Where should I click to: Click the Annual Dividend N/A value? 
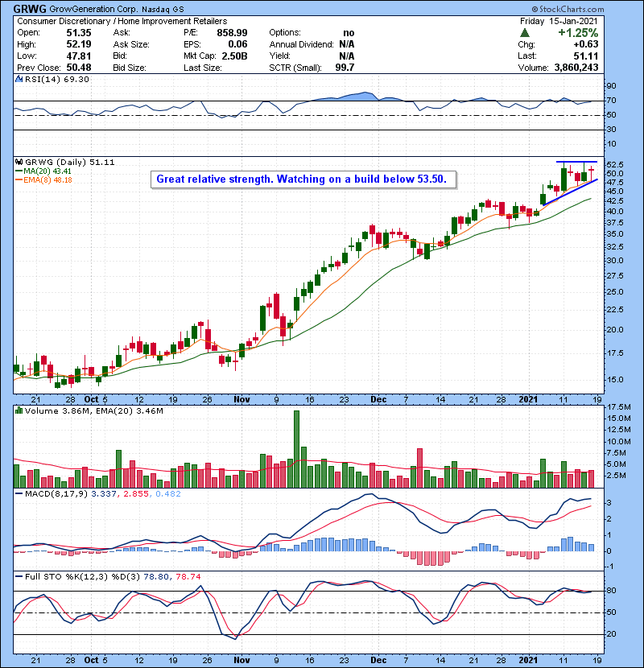pos(347,44)
